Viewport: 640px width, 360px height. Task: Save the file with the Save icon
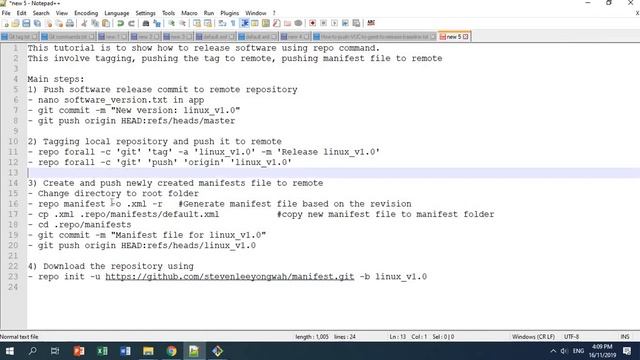point(26,23)
